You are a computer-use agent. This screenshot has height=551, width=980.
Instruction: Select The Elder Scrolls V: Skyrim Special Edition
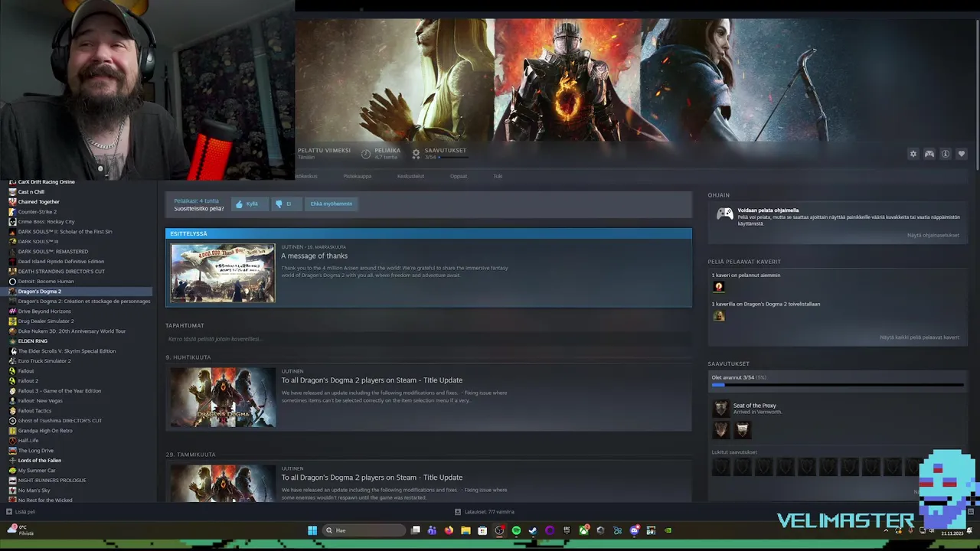tap(67, 351)
